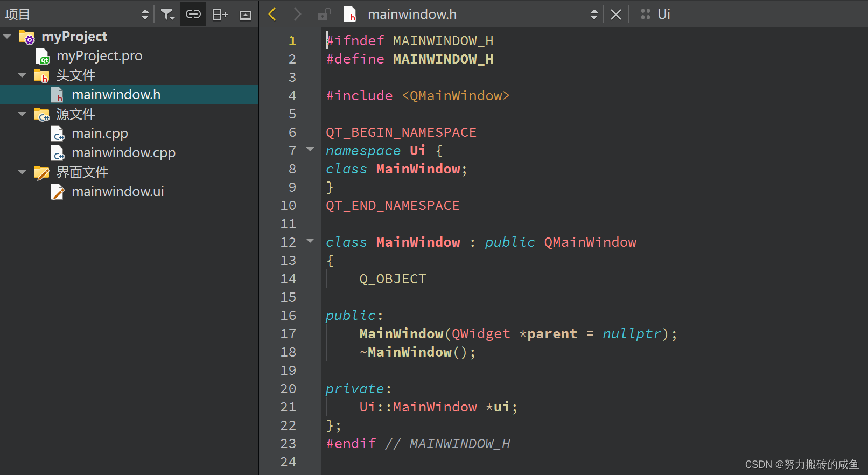Screen dimensions: 868x475
Task: Click QMainWindow include on line 4
Action: click(456, 96)
